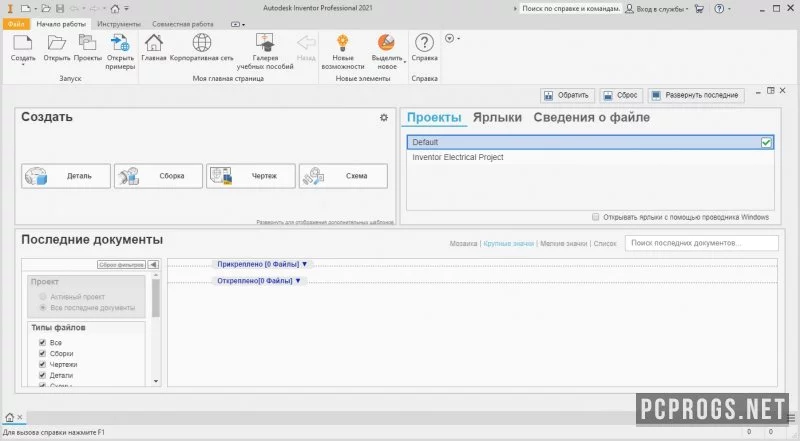Open the Создать ribbon dropdown arrow

[x=23, y=65]
